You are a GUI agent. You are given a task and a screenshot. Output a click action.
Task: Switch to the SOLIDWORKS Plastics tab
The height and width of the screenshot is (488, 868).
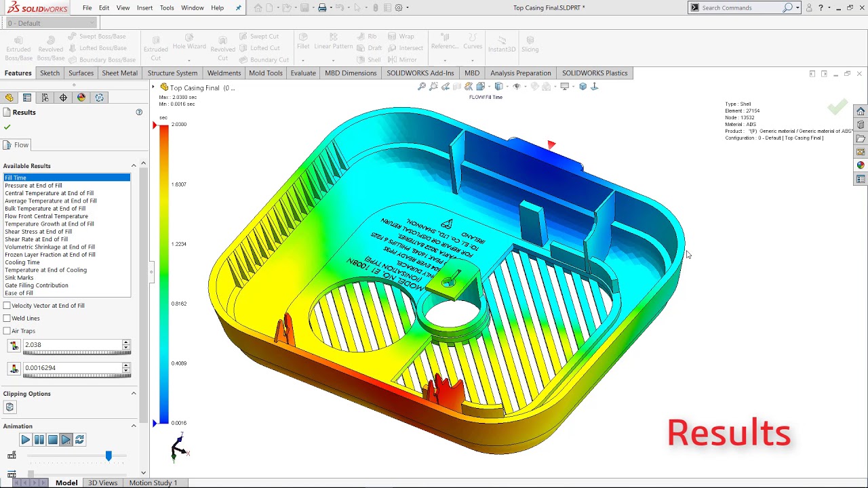tap(595, 73)
